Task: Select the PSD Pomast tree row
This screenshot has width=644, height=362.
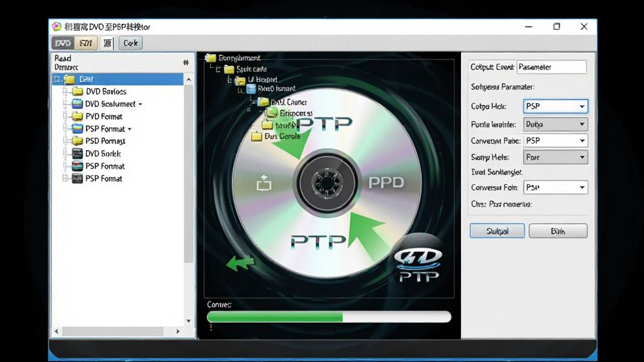Action: [x=105, y=141]
